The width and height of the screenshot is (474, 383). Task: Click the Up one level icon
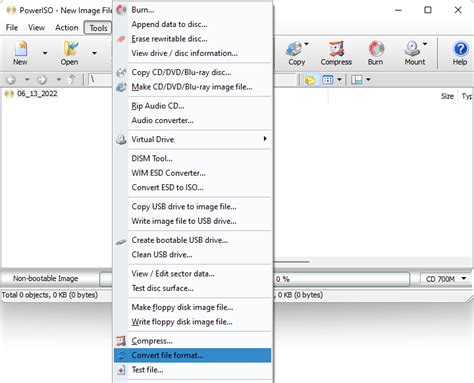tap(72, 80)
